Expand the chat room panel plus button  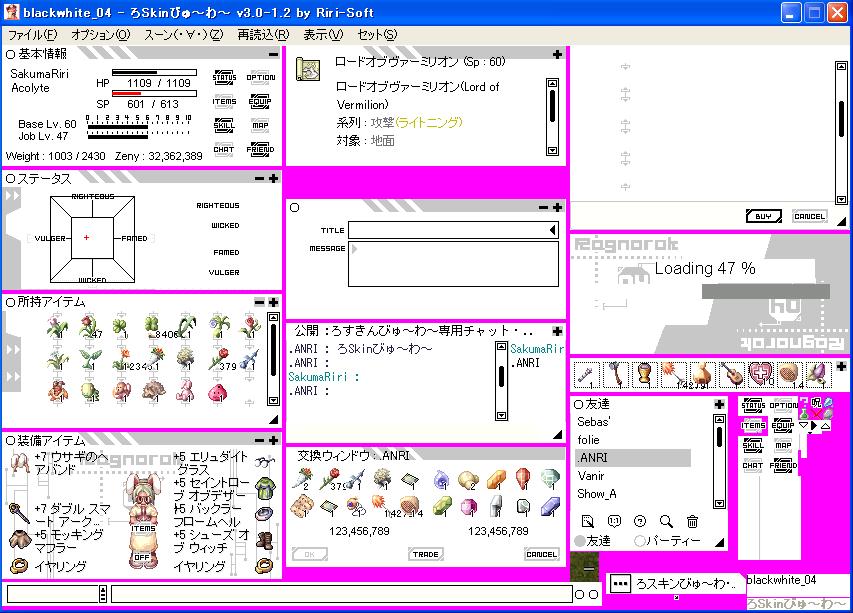tap(557, 331)
